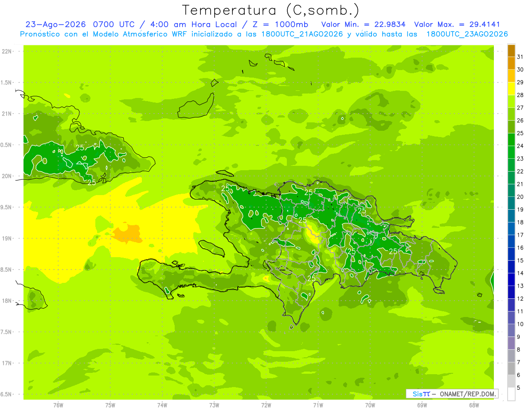Click the "22N" latitude label
The width and height of the screenshot is (532, 411).
6,51
